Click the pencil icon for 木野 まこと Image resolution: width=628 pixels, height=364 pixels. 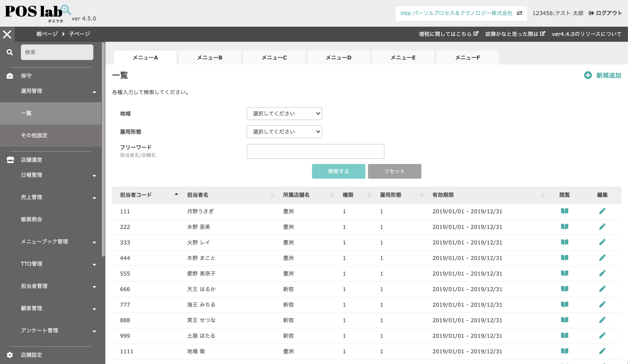(602, 258)
